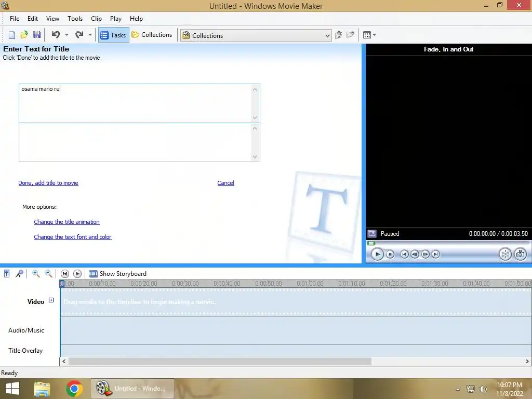Launch Chrome from the taskbar

pyautogui.click(x=74, y=389)
